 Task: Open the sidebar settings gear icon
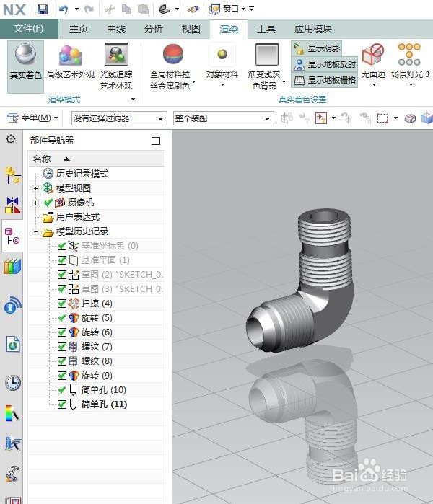(11, 139)
